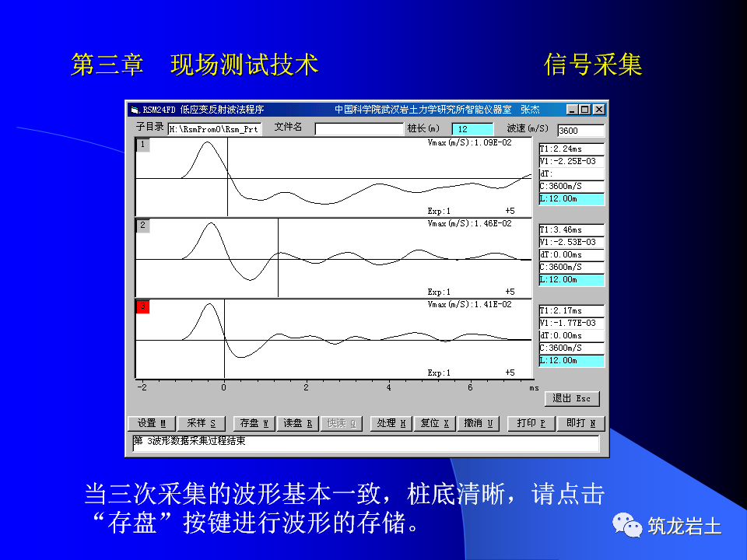
Task: Click the 复位 X reset button
Action: coord(434,423)
